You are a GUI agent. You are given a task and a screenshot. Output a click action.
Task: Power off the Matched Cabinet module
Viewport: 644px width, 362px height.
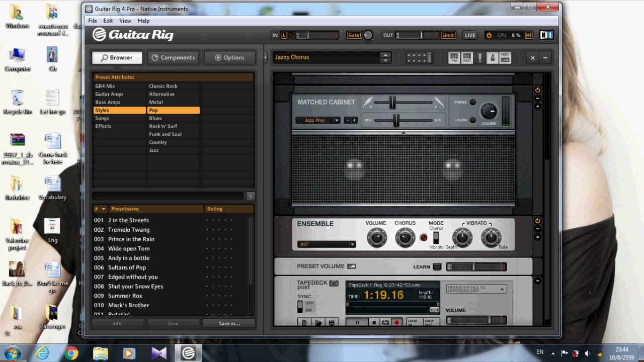tap(537, 90)
